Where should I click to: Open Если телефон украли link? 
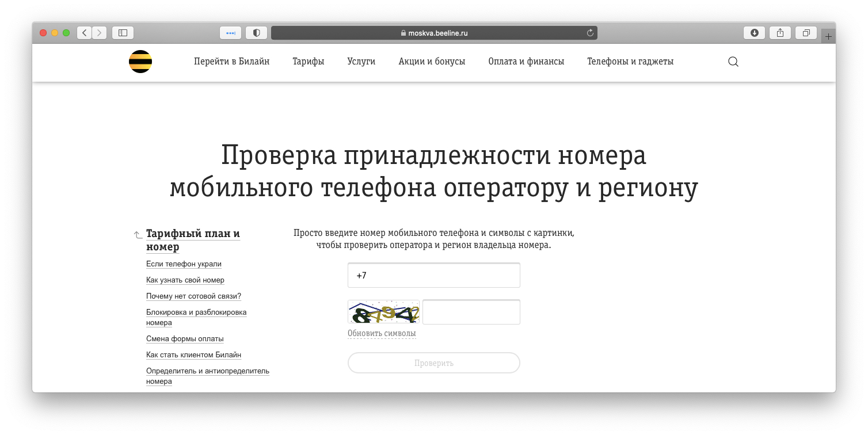(184, 264)
